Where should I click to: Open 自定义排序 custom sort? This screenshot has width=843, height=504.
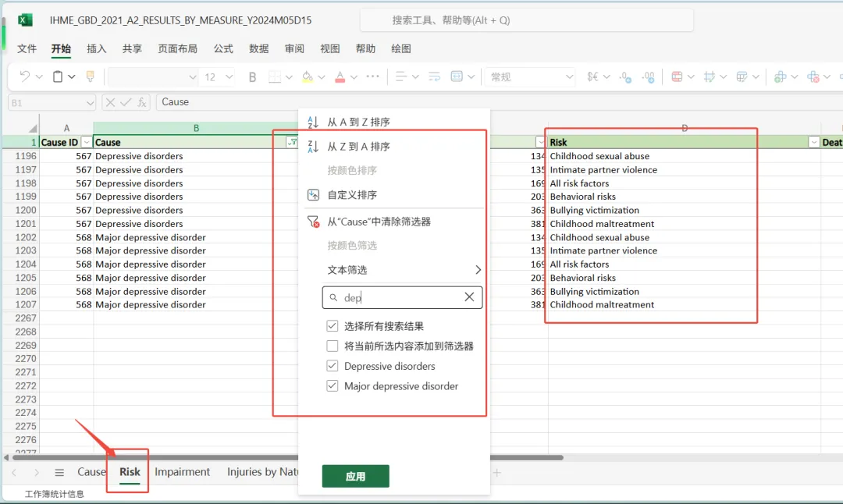(x=352, y=194)
